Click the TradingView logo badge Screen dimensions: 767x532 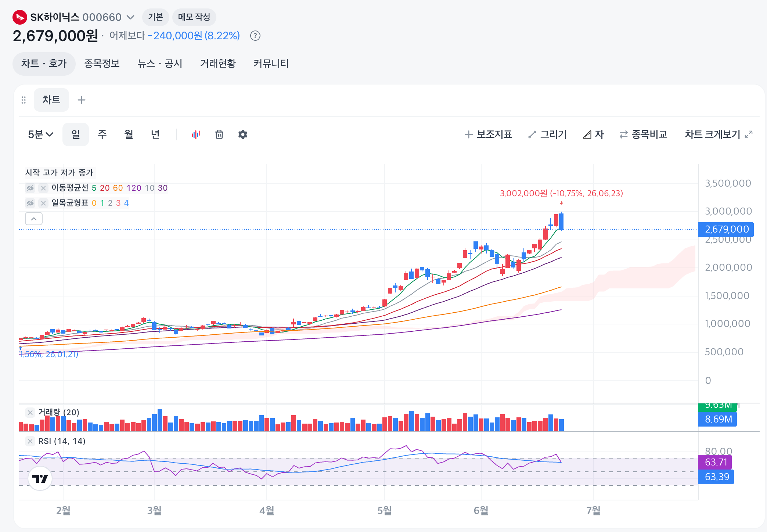point(40,478)
